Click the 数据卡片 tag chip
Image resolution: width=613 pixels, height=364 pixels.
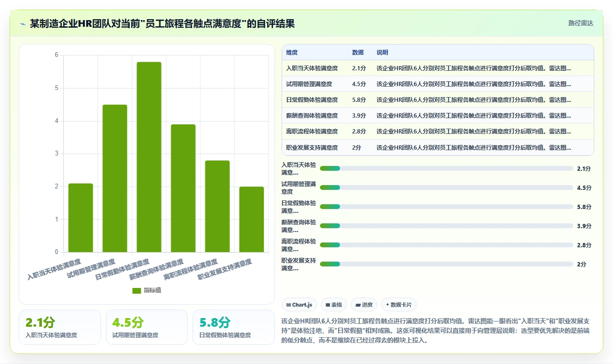(399, 305)
